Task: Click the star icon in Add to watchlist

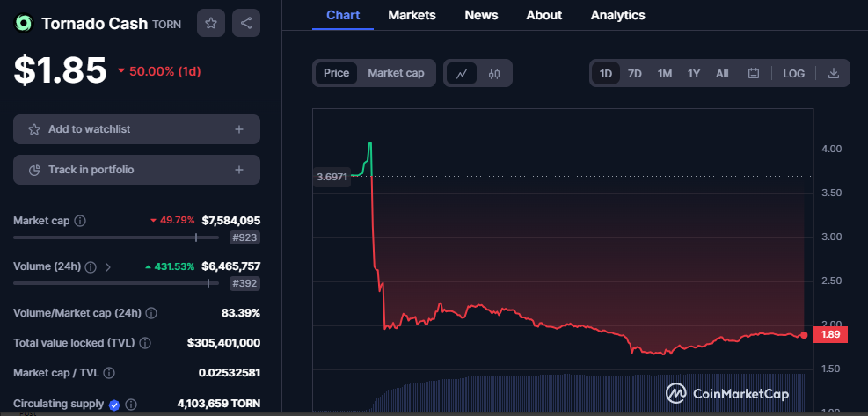Action: pyautogui.click(x=34, y=129)
